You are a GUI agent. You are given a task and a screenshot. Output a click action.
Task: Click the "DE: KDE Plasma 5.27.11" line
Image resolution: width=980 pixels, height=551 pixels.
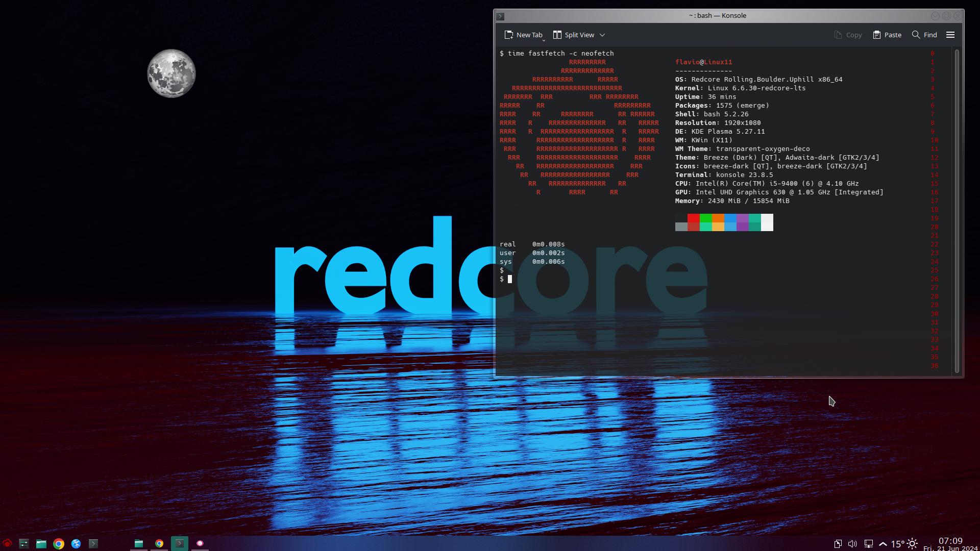point(720,131)
